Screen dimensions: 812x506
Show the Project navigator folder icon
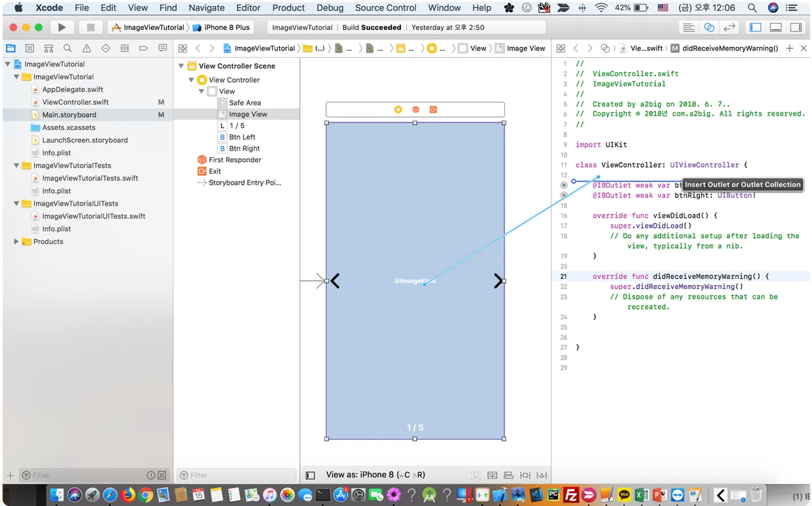[11, 48]
